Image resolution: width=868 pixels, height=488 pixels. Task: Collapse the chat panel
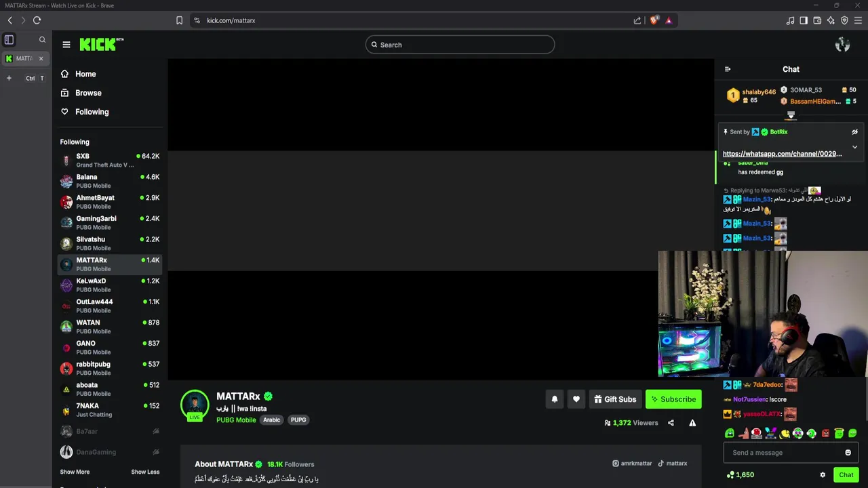click(728, 69)
